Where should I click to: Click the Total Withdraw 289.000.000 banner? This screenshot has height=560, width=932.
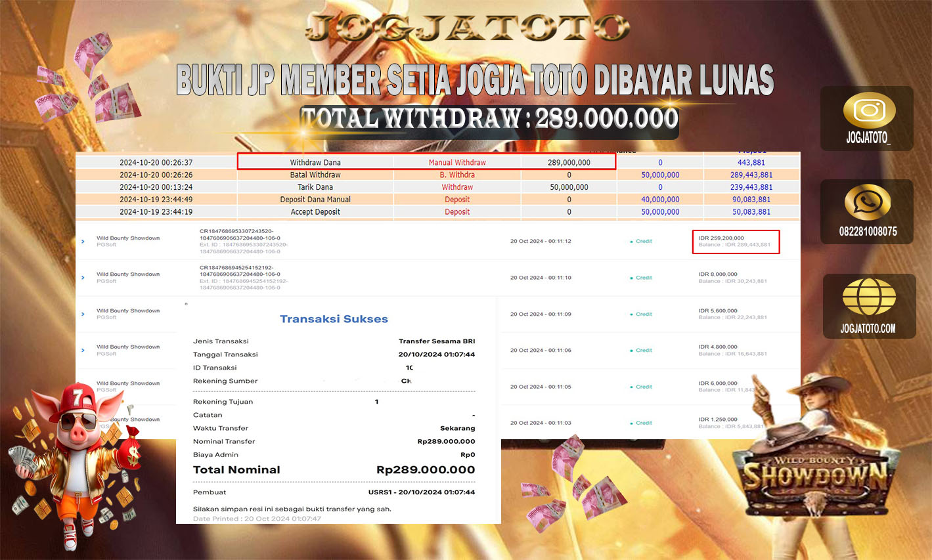[x=489, y=119]
